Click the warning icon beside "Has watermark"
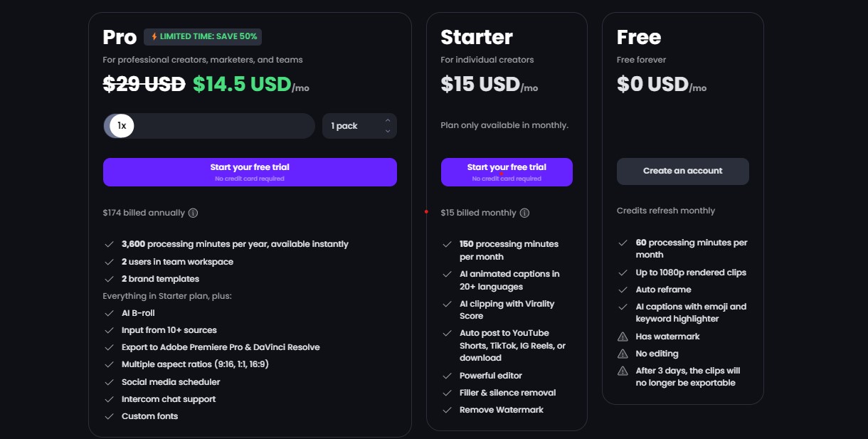This screenshot has height=439, width=868. pos(623,336)
